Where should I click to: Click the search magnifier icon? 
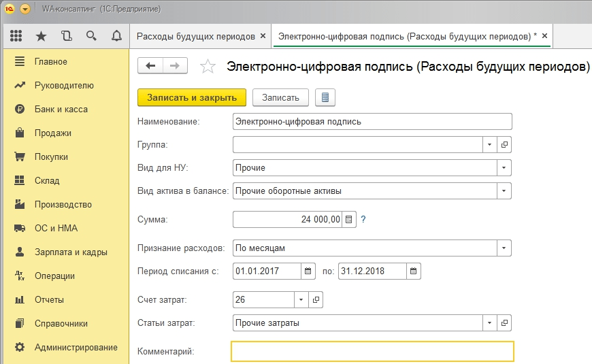[91, 36]
